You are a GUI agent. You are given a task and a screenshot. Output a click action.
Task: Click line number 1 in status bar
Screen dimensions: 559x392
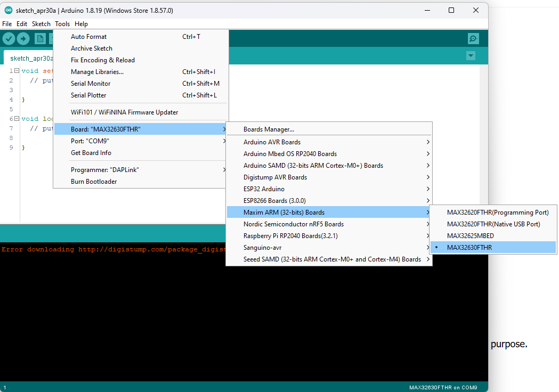(5, 387)
